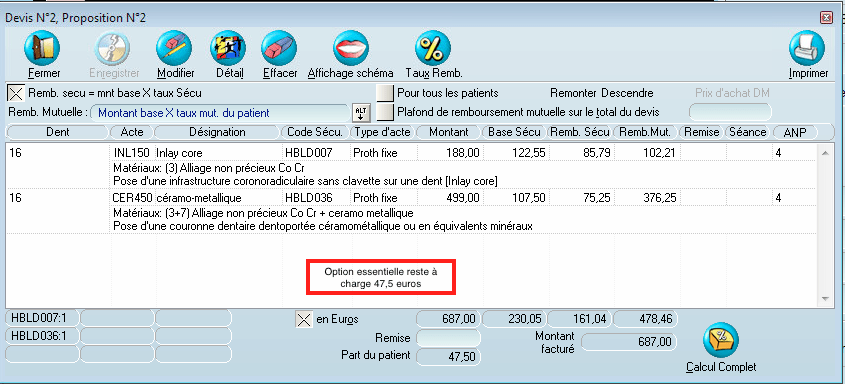
Task: Run the Calcul Complet calculator icon
Action: [x=721, y=339]
